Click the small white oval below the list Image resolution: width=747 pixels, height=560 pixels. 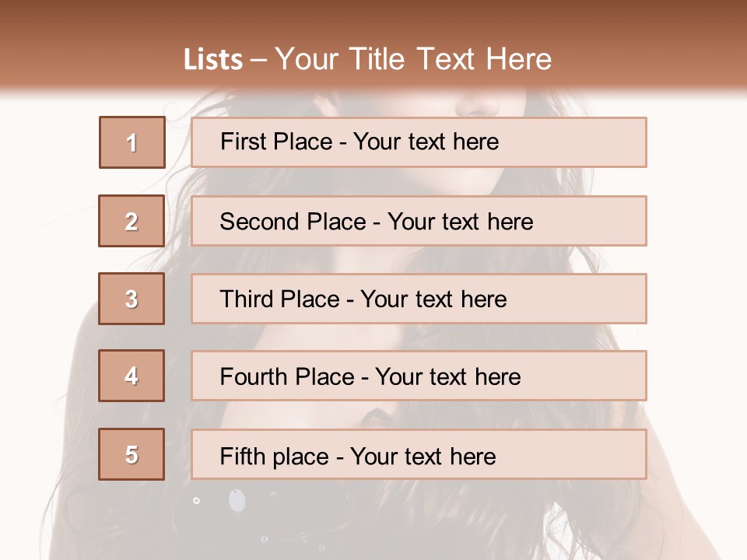[237, 500]
